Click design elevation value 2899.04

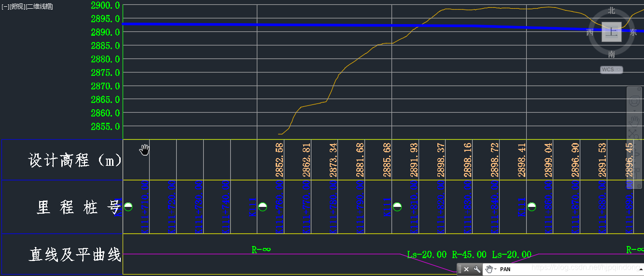pos(548,160)
